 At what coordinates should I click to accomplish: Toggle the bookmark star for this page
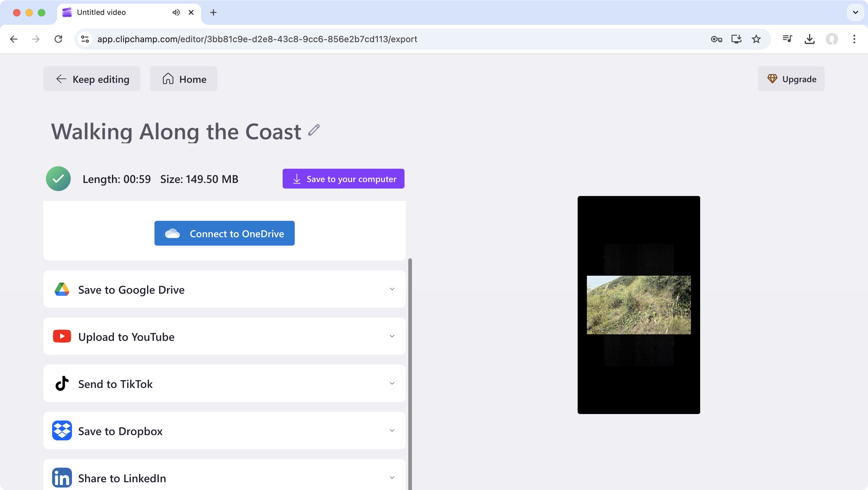(756, 39)
